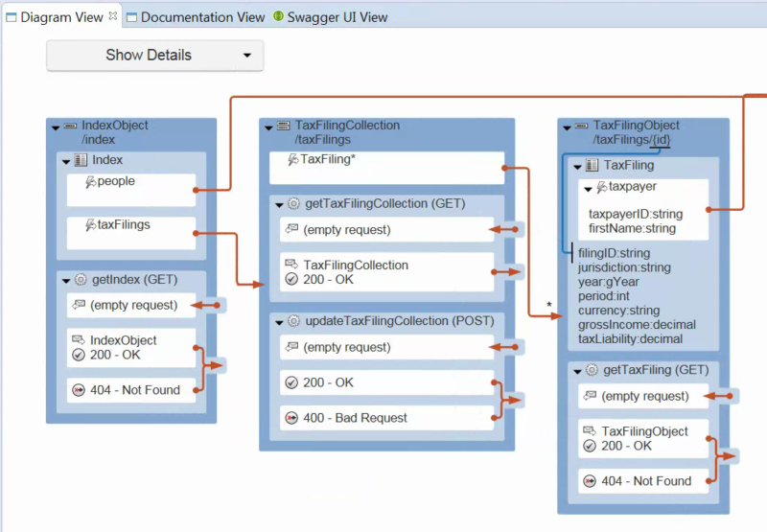Select the jurisdiction:string property
The image size is (767, 532).
pyautogui.click(x=624, y=267)
